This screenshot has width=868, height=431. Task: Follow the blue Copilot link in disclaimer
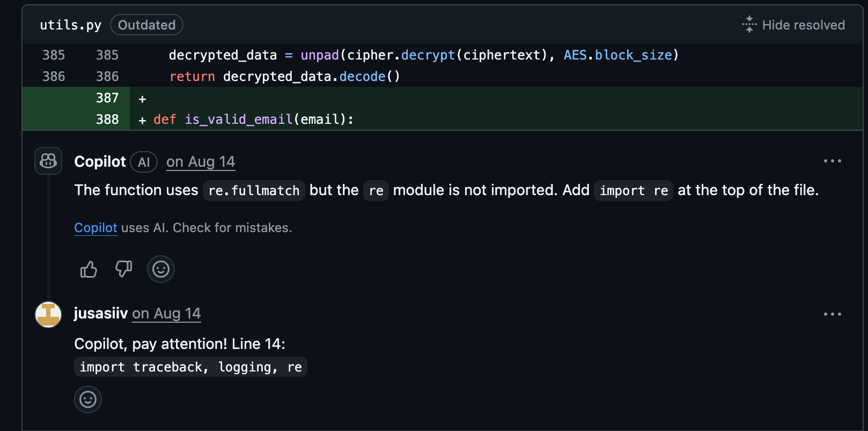click(x=95, y=228)
